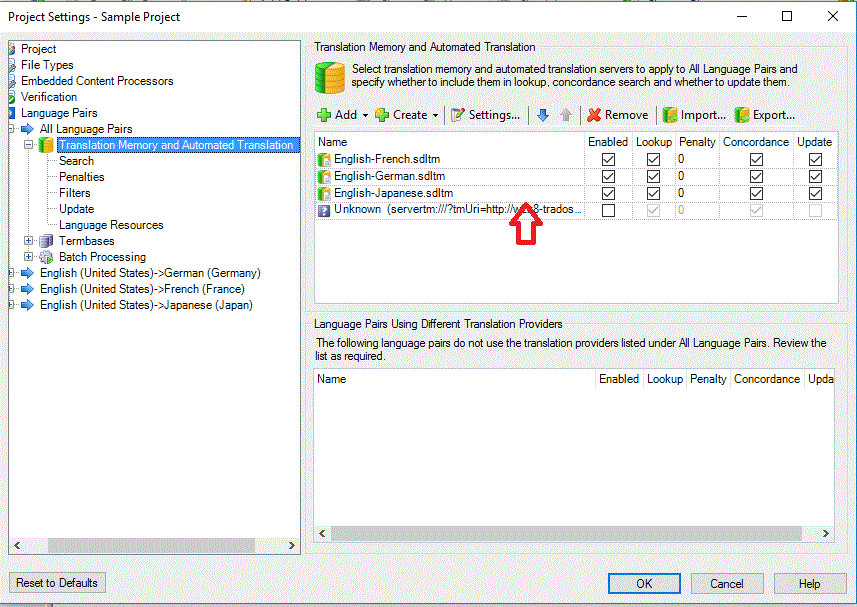Viewport: 857px width, 607px height.
Task: Click the Import toolbar icon
Action: pyautogui.click(x=670, y=115)
